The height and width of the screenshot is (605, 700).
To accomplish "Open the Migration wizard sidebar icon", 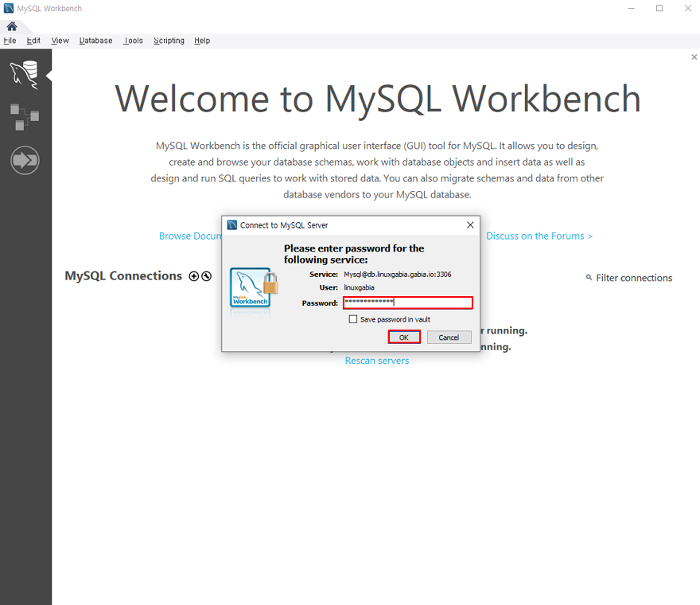I will (25, 160).
